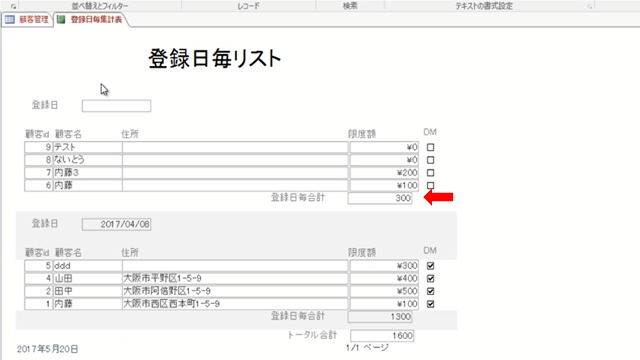Click customer name 内藤3 cell
Screen dimensions: 640x360
pyautogui.click(x=87, y=172)
